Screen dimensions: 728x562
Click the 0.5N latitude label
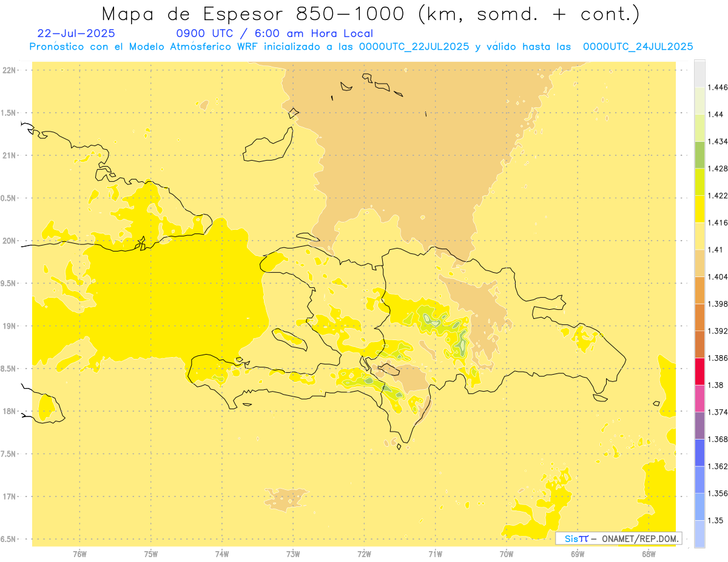pyautogui.click(x=9, y=198)
